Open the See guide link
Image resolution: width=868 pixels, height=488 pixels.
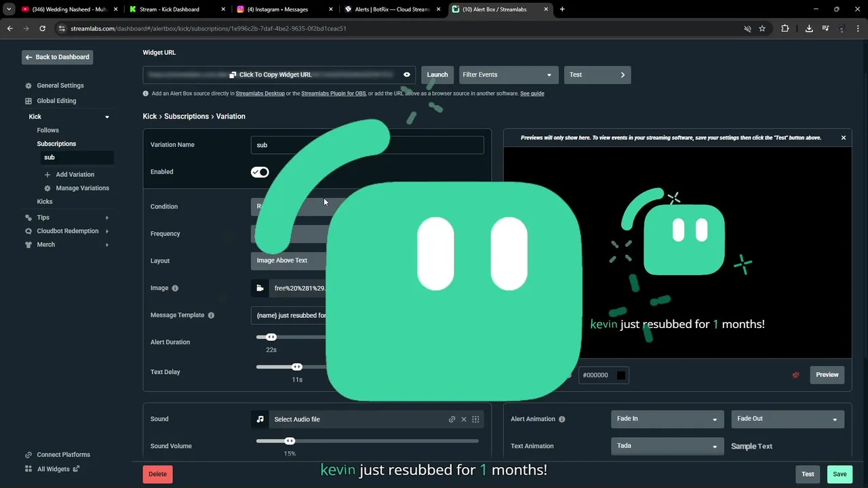click(532, 94)
